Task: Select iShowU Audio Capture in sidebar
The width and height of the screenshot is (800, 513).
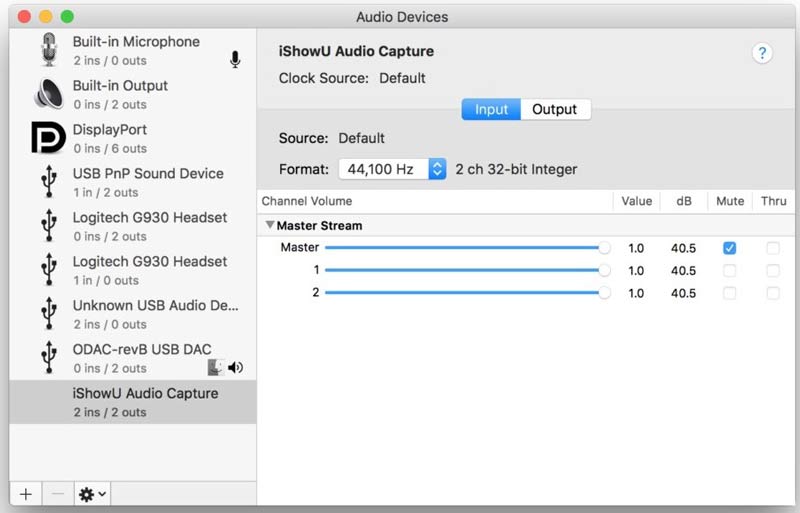Action: pyautogui.click(x=133, y=402)
